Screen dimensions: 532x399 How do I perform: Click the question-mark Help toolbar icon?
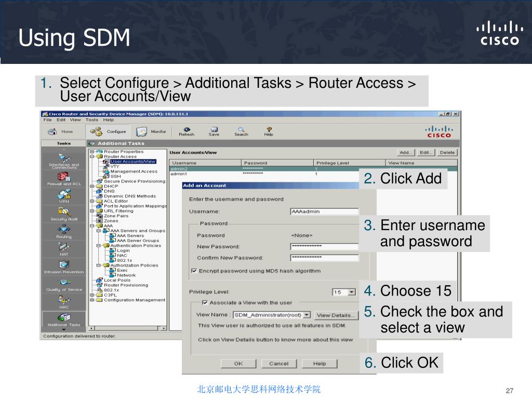pyautogui.click(x=269, y=131)
